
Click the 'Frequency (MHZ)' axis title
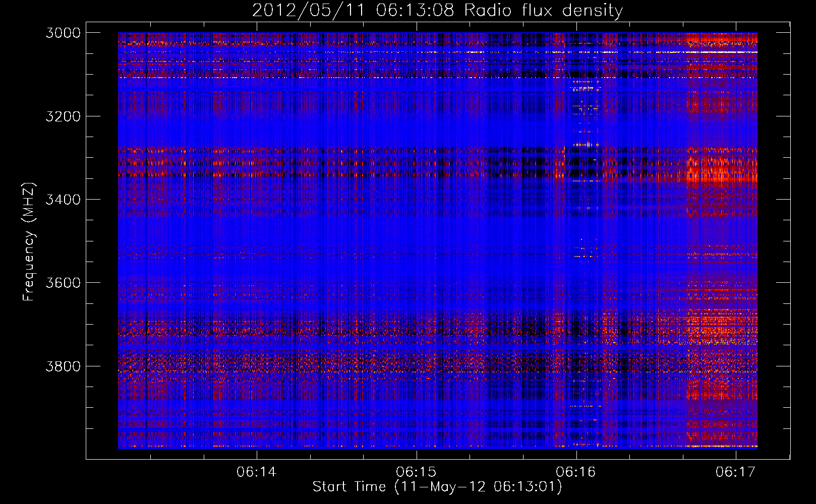pyautogui.click(x=29, y=242)
